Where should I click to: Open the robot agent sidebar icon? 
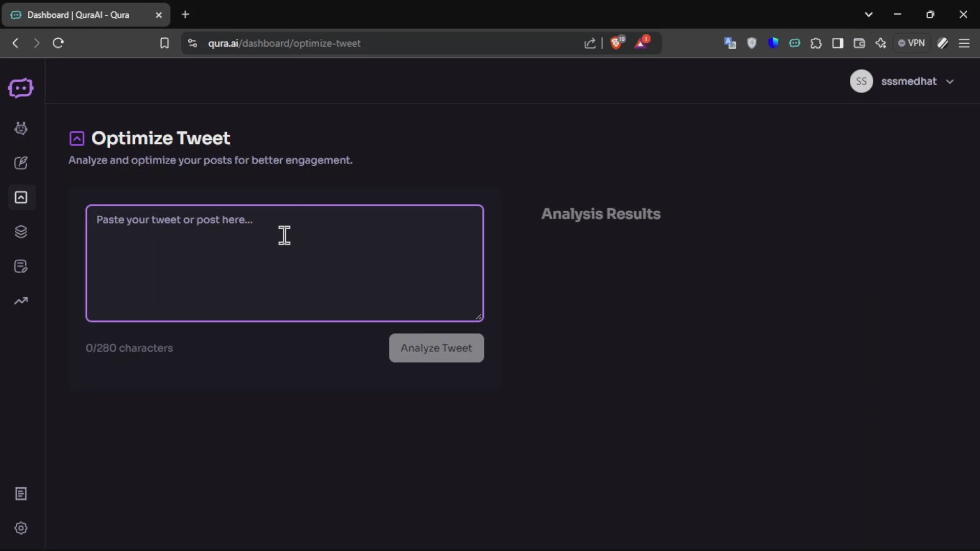21,128
